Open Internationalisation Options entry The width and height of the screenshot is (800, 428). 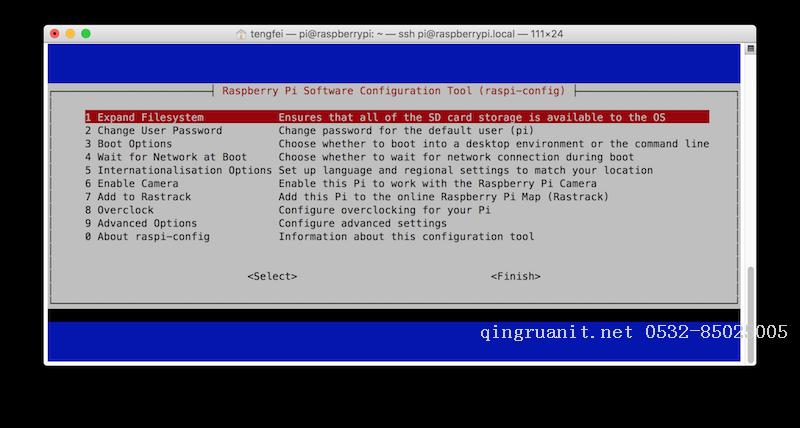click(178, 170)
